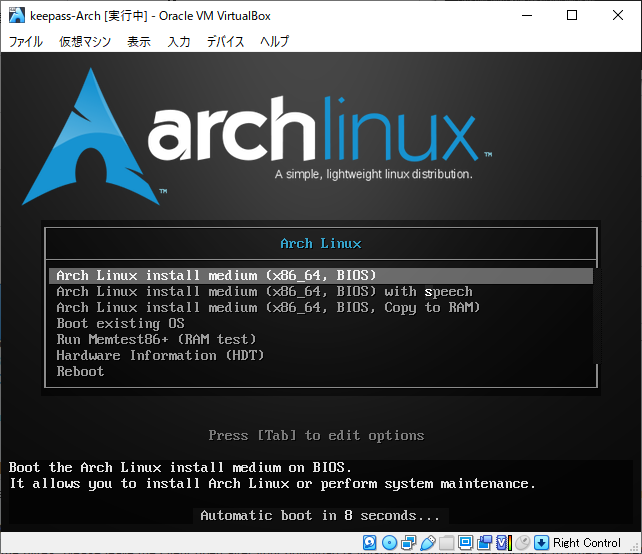This screenshot has height=554, width=642.
Task: Select Run Memtest86+ (RAM test) entry
Action: pyautogui.click(x=156, y=340)
